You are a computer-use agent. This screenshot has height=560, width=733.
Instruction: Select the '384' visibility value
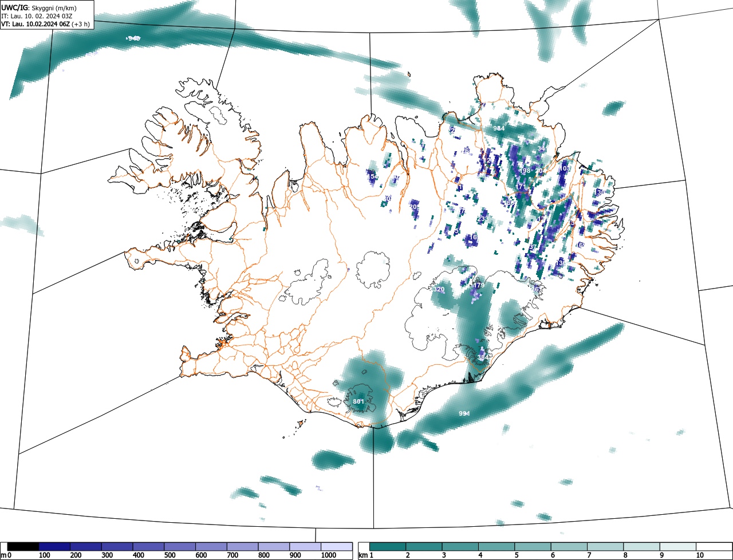483,358
